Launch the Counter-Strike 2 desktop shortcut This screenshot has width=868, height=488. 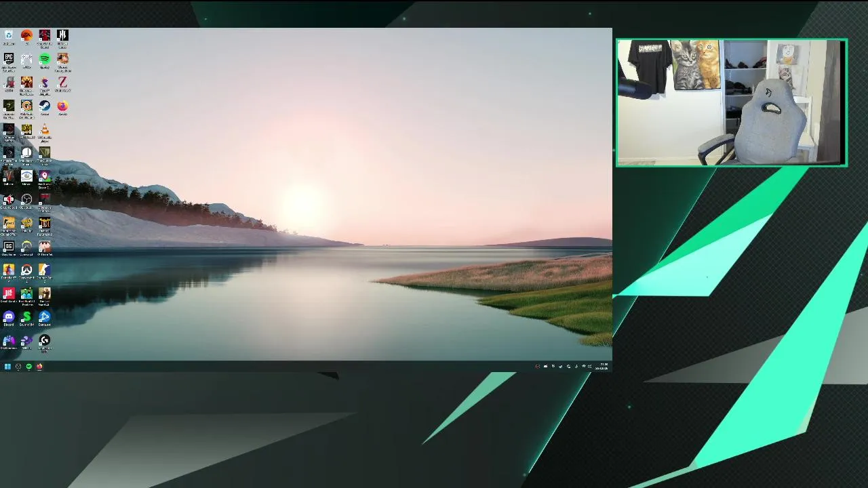point(45,270)
